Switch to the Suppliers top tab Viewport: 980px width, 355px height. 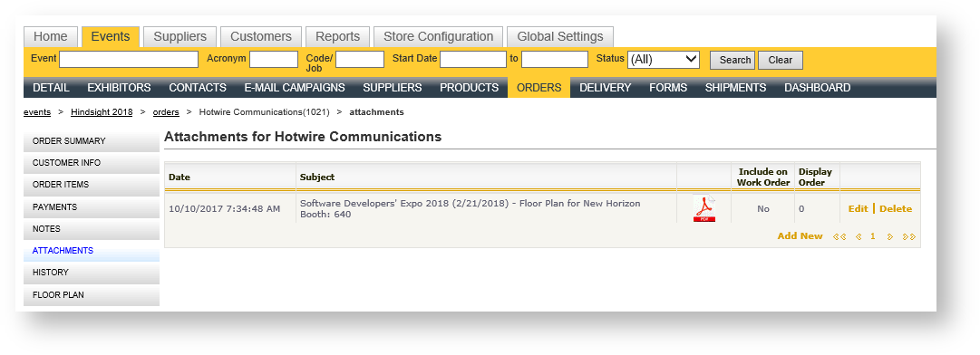pyautogui.click(x=180, y=37)
